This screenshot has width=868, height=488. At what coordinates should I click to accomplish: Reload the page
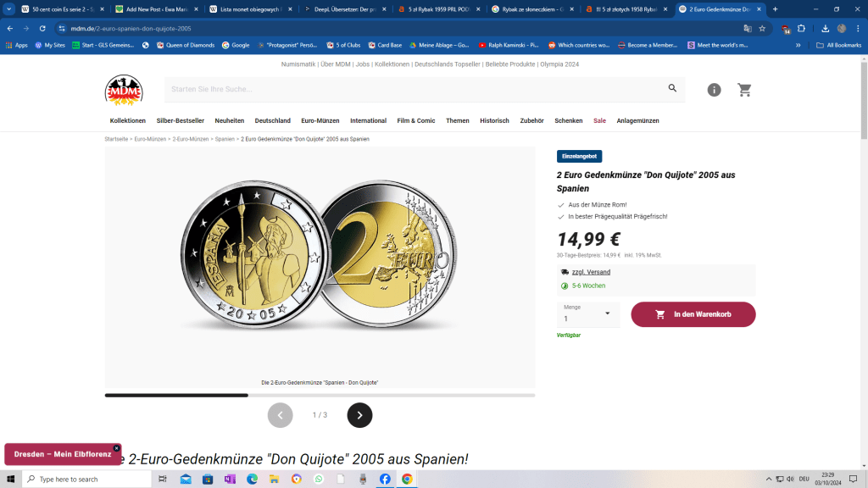click(42, 28)
